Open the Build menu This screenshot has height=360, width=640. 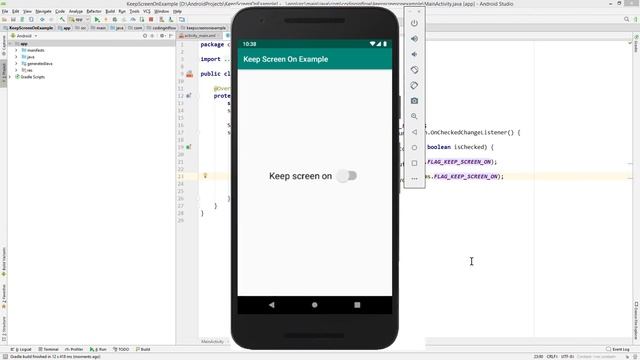click(110, 11)
